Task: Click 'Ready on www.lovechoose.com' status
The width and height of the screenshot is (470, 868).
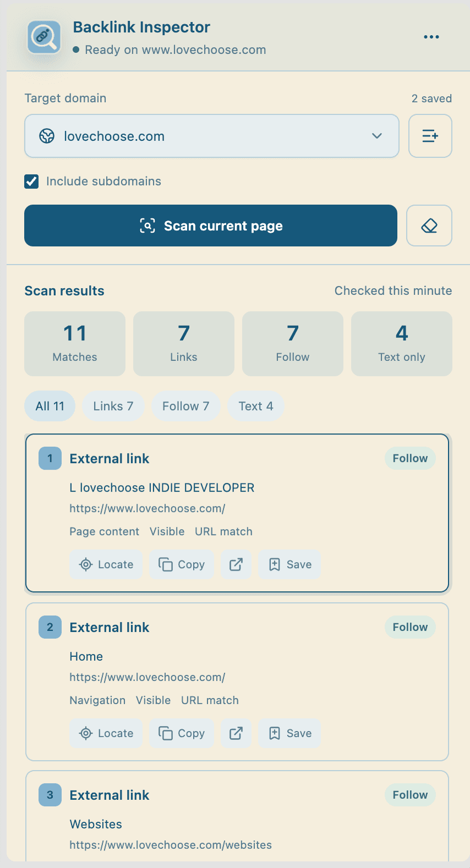Action: click(x=176, y=50)
